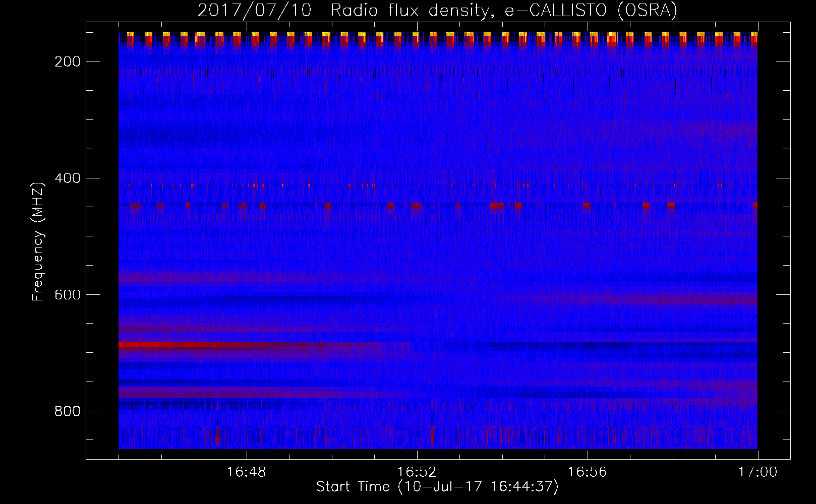The image size is (816, 504).
Task: Click the "200" frequency tick label
Action: [68, 61]
